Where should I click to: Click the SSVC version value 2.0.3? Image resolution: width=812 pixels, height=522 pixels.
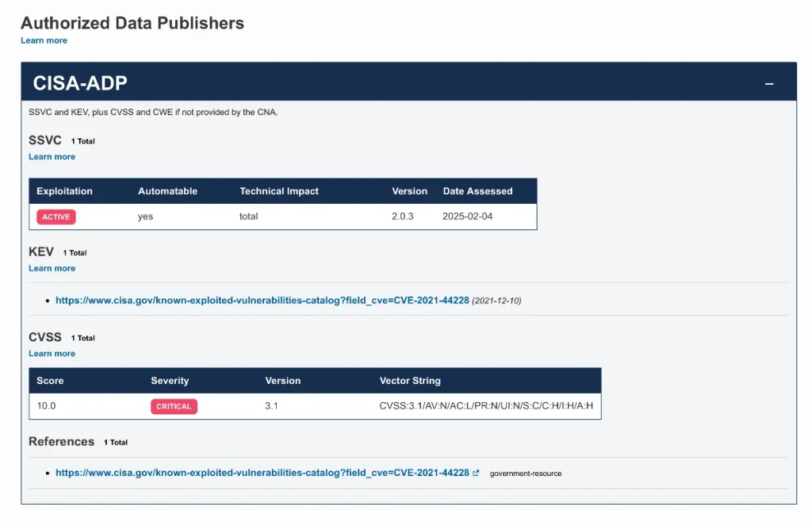point(402,217)
